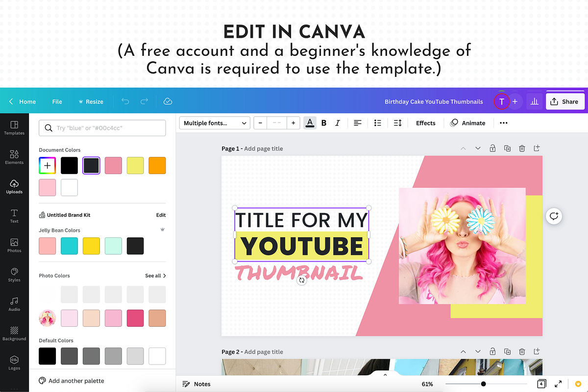
Task: Open line spacing settings
Action: 398,123
